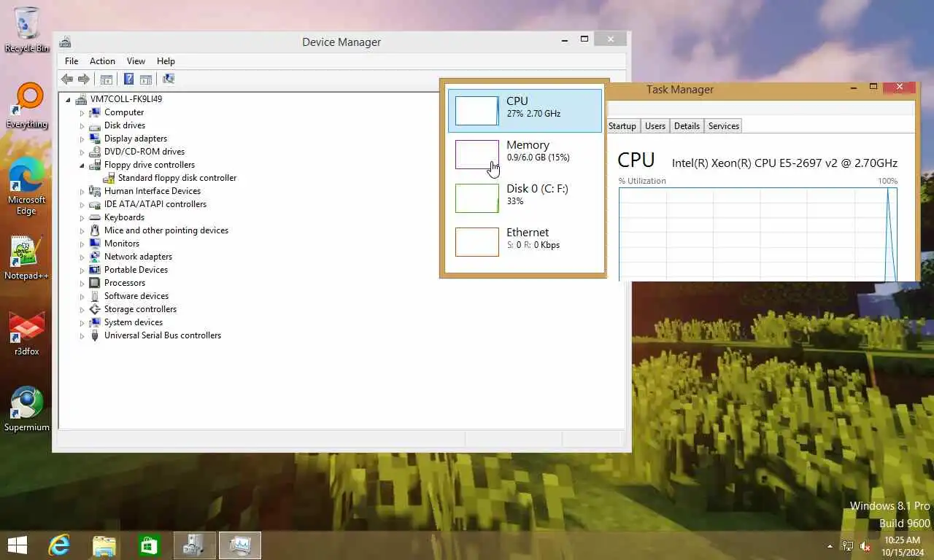Open the r3dfox desktop shortcut
This screenshot has width=934, height=560.
(27, 334)
